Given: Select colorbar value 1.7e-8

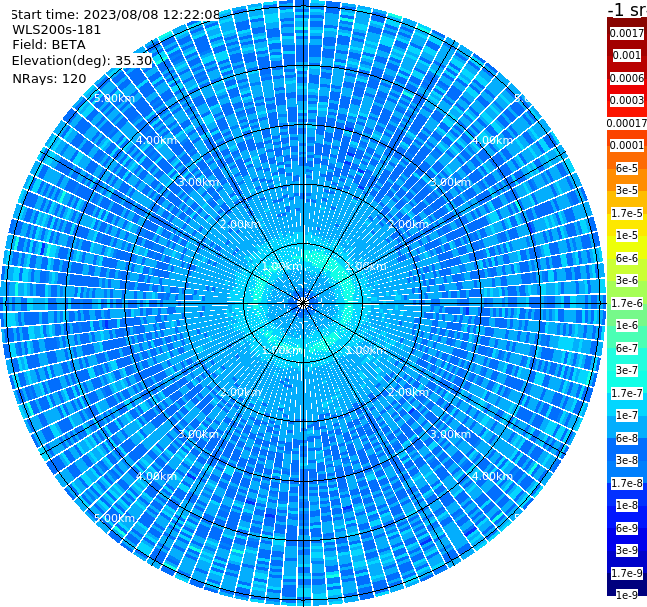Looking at the screenshot, I should [627, 483].
